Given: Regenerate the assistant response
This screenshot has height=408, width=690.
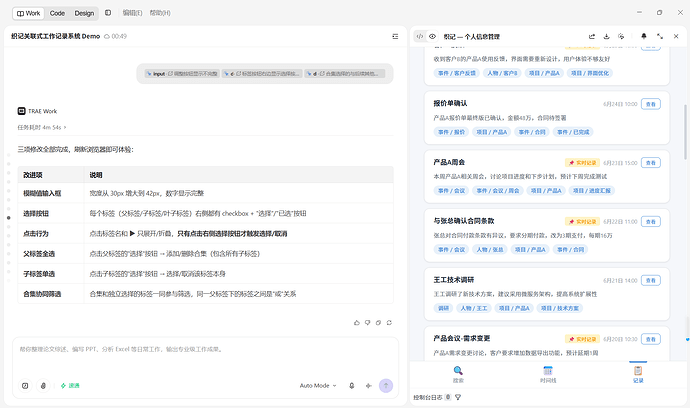Looking at the screenshot, I should coord(389,323).
